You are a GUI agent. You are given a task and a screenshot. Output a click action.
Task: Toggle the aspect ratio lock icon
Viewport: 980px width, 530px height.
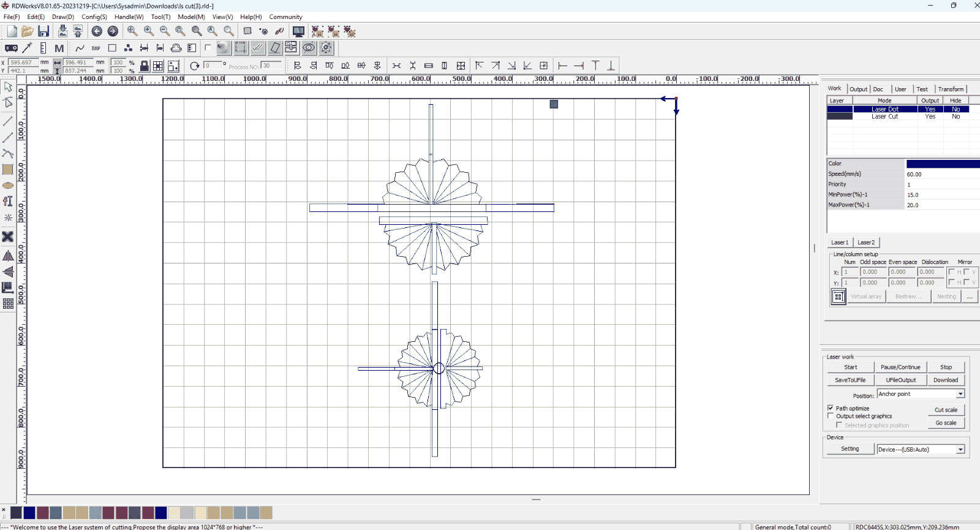coord(144,66)
